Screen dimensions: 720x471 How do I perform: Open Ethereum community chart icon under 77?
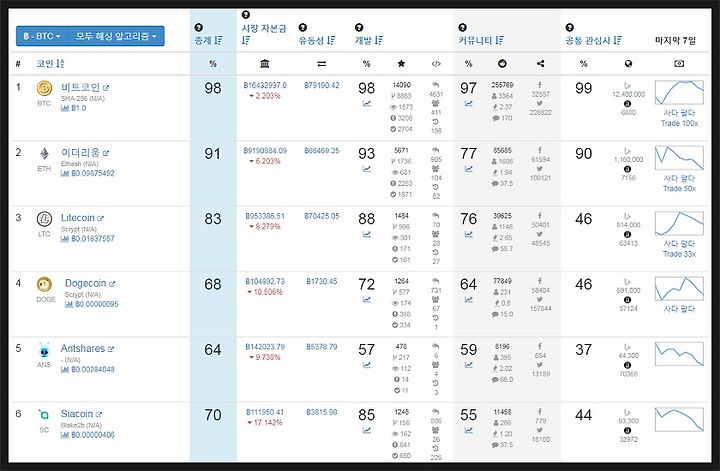coord(468,169)
